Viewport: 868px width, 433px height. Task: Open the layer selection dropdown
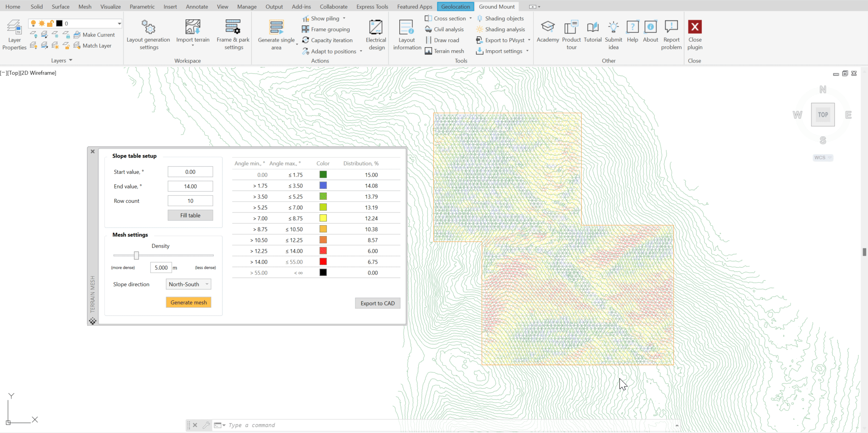click(x=119, y=23)
